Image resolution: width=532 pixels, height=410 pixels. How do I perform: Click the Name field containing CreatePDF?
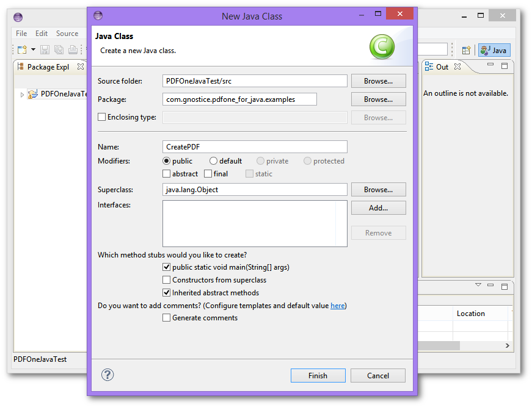(x=255, y=146)
